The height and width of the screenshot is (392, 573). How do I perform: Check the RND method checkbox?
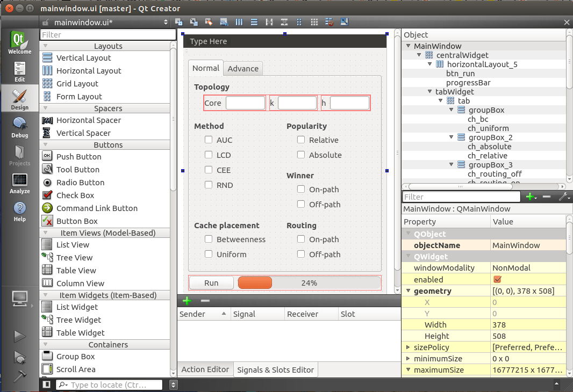click(209, 185)
